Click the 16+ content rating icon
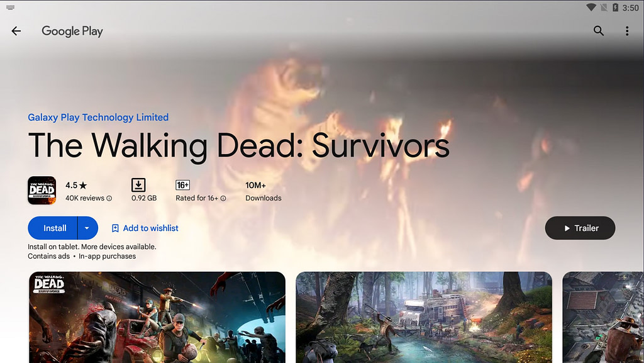This screenshot has width=644, height=363. tap(182, 185)
